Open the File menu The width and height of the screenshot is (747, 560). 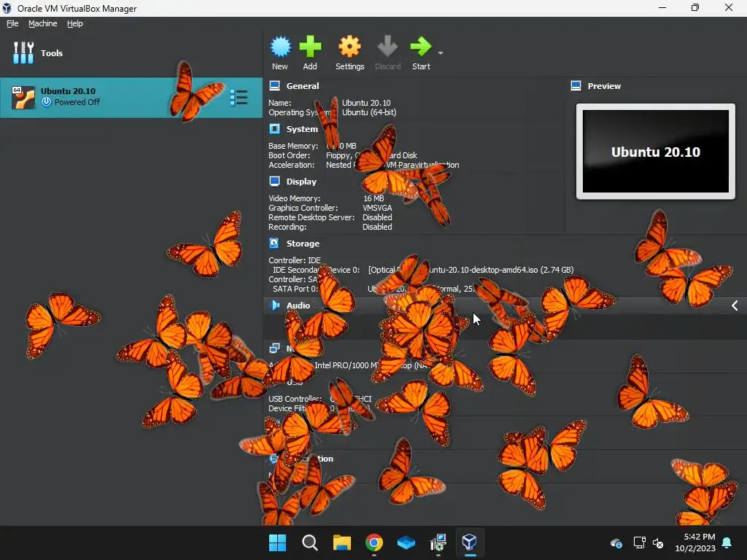12,23
